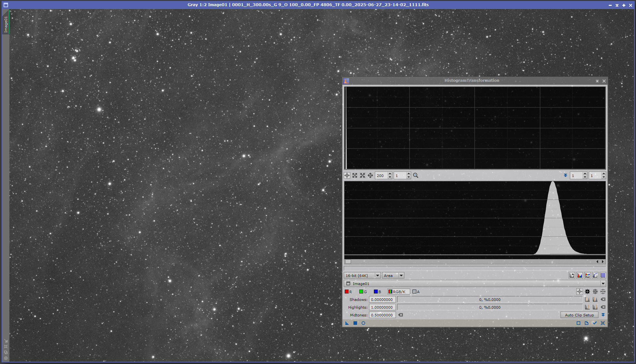This screenshot has width=636, height=364.
Task: Reset the process with bottom-right icon
Action: (x=603, y=323)
